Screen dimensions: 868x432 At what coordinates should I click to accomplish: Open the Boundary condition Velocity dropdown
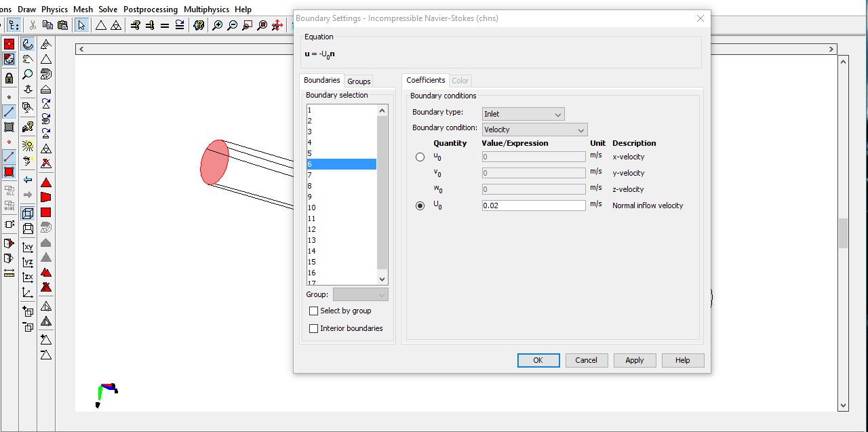pos(534,130)
